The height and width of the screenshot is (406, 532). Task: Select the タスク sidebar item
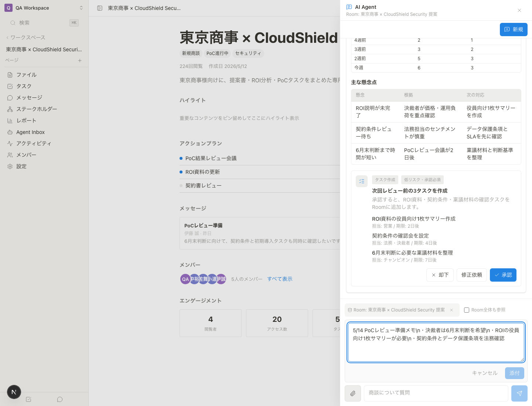click(x=44, y=86)
